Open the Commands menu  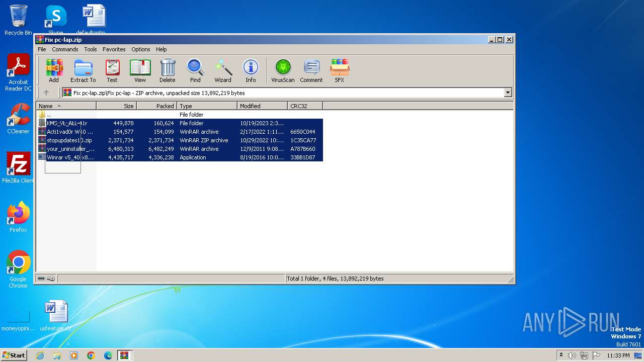point(65,49)
